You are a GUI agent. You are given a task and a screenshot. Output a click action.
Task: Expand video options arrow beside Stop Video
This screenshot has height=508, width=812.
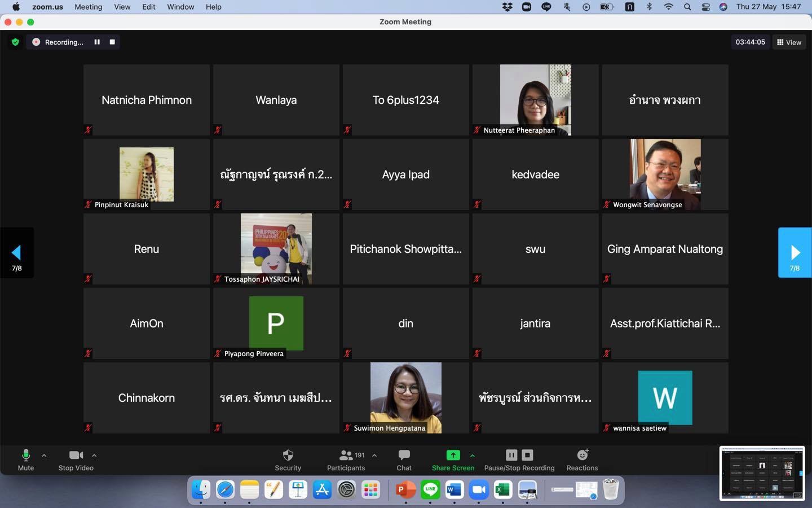(x=94, y=455)
